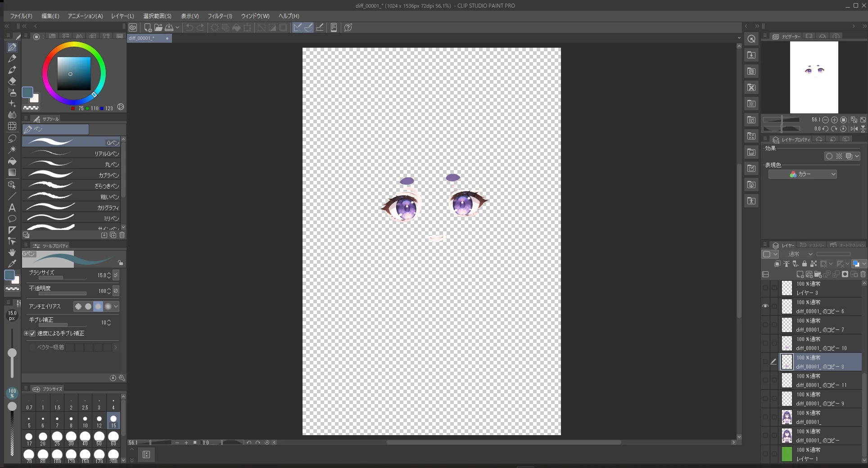
Task: Open the save icon's dropdown arrow
Action: (177, 27)
